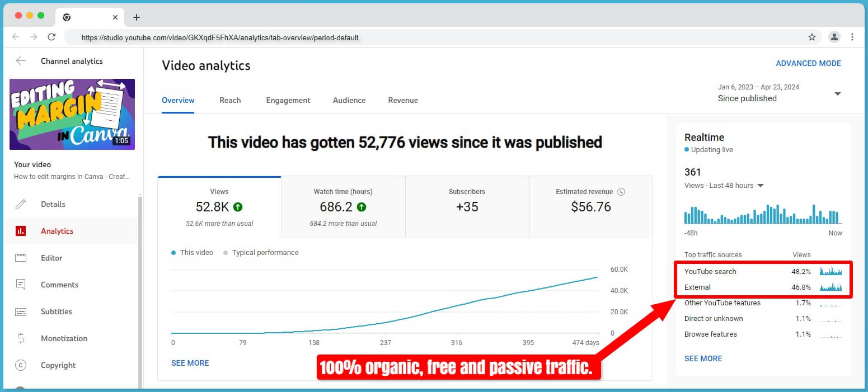Click the back arrow beside Channel analytics
Screen dimensions: 868x392
(x=21, y=61)
